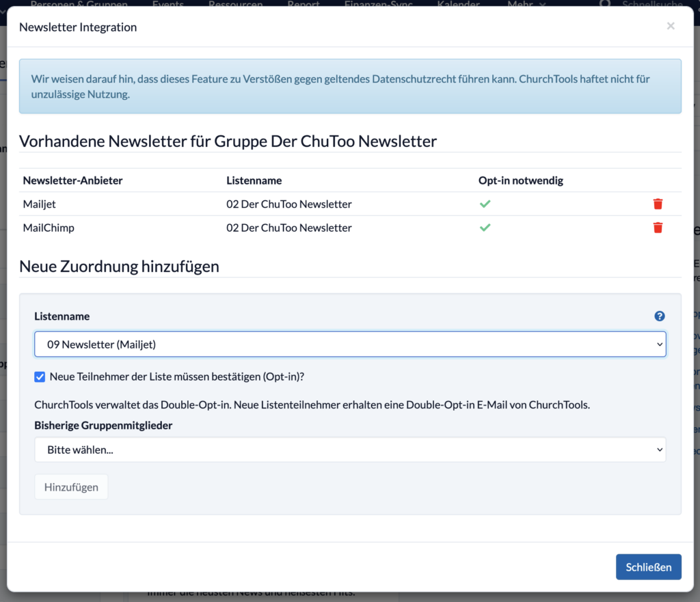Click the Hinzufügen button
This screenshot has height=602, width=700.
[71, 487]
